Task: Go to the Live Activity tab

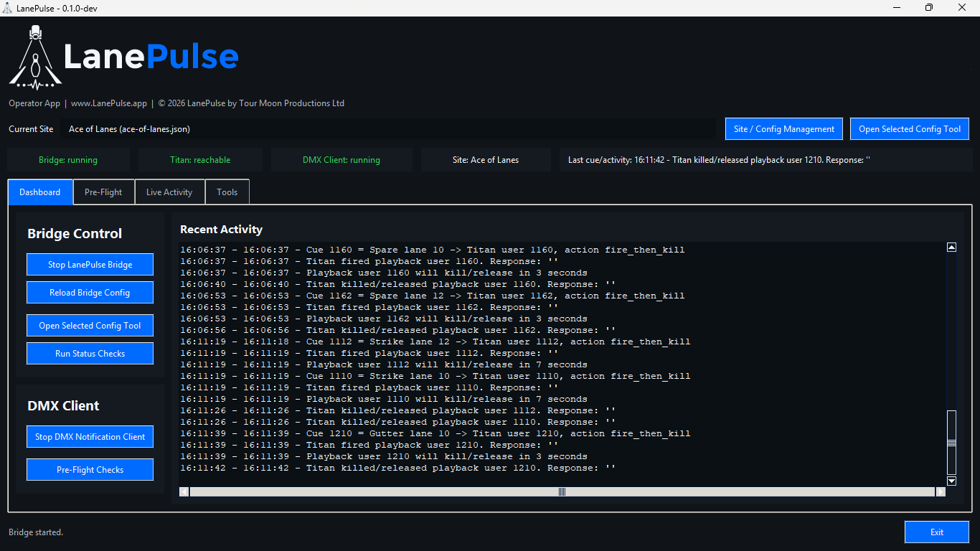Action: tap(169, 192)
